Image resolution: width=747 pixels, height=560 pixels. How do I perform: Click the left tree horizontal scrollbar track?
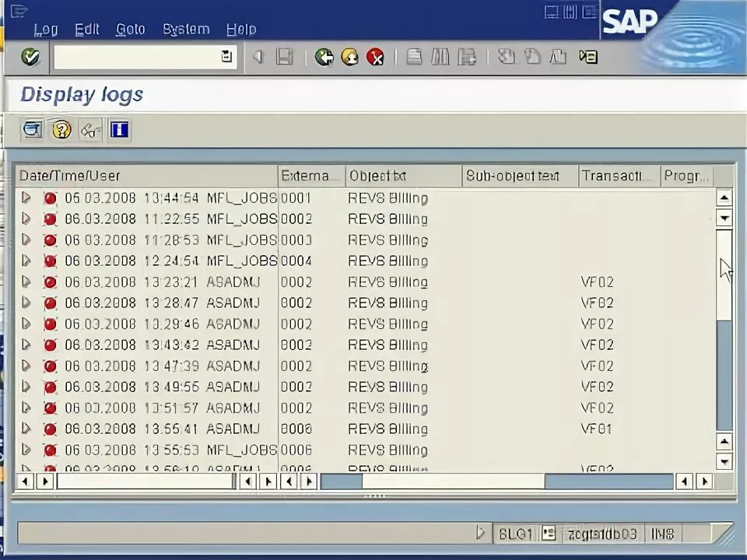pos(145,481)
